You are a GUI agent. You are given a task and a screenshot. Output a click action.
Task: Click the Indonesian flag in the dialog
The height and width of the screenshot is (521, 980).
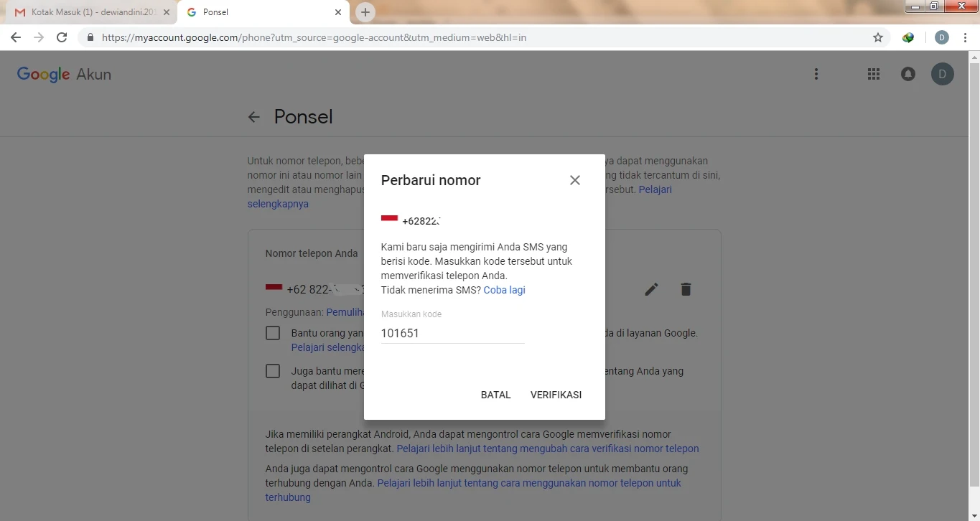[x=389, y=218]
